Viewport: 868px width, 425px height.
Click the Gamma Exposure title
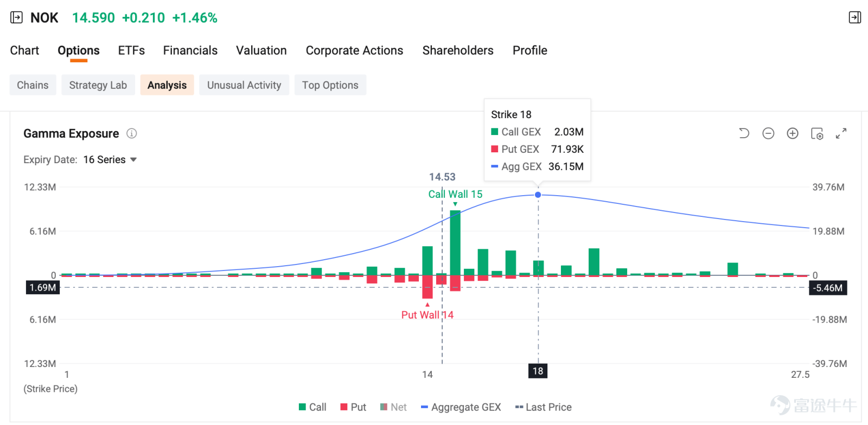click(x=71, y=133)
